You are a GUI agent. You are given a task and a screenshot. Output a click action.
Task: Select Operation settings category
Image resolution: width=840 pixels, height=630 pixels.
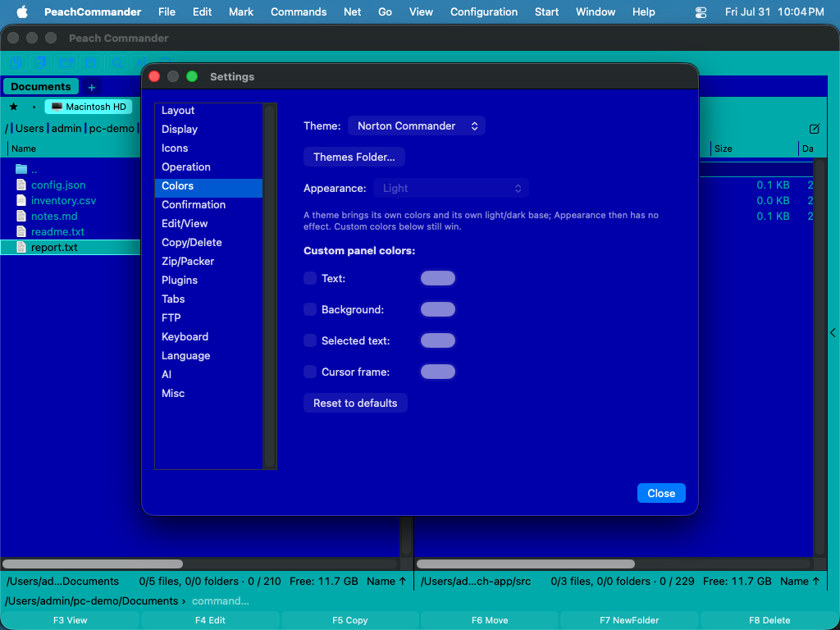click(x=209, y=167)
